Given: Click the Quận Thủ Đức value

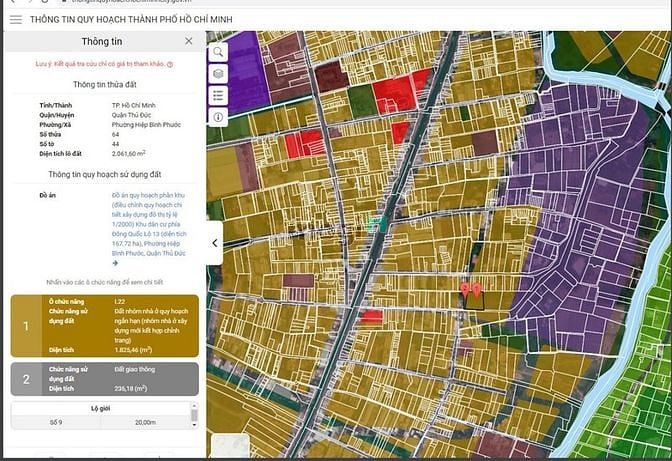Looking at the screenshot, I should (131, 115).
